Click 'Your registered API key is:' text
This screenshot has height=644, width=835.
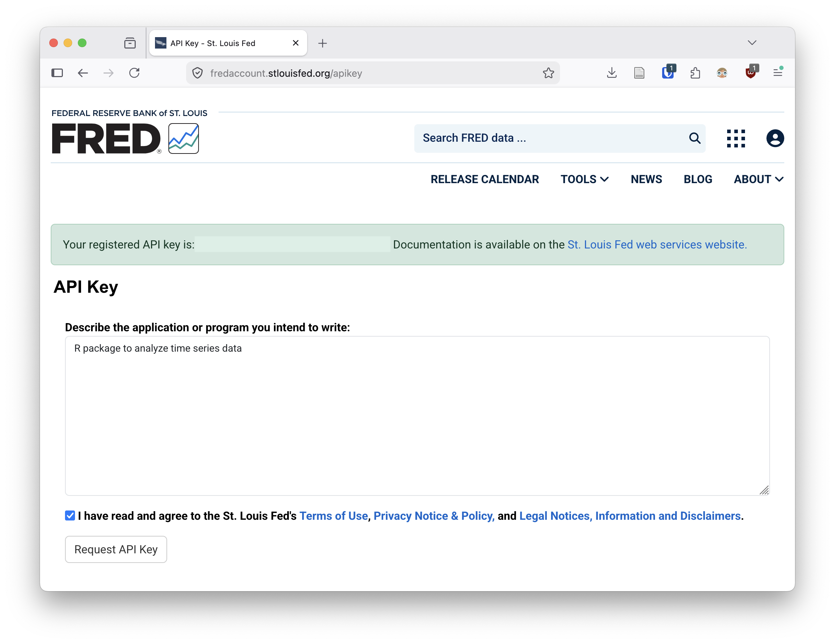pos(129,245)
